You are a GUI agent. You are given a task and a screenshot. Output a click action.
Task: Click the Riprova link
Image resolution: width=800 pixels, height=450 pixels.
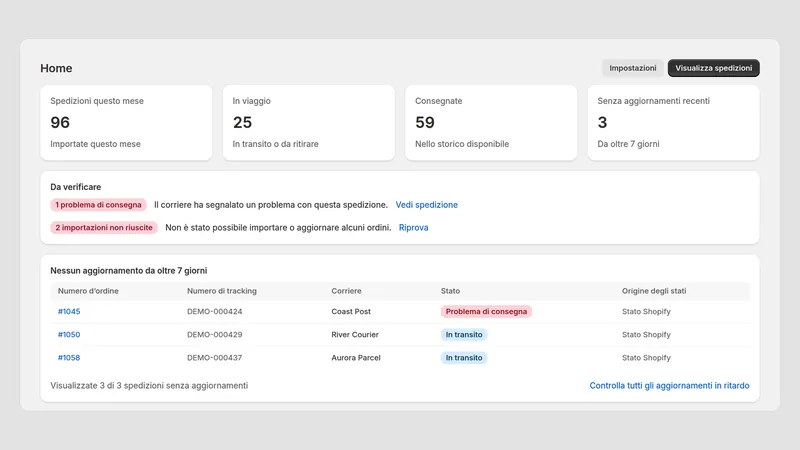tap(413, 228)
